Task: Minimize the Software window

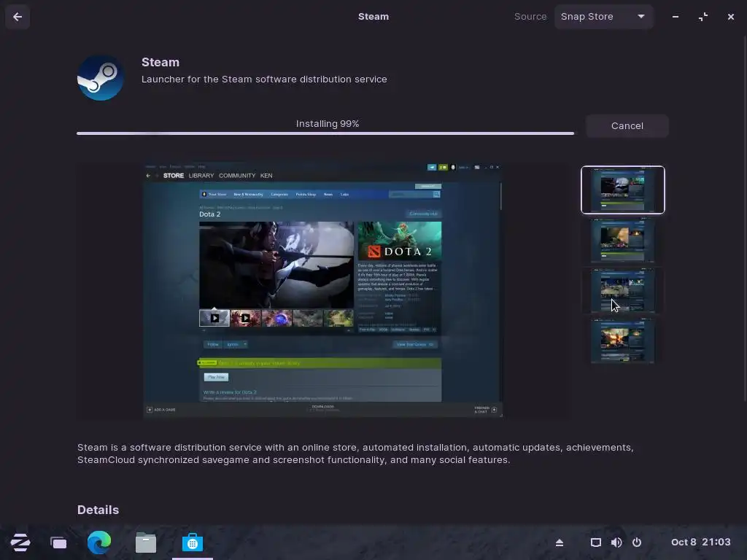Action: 676,17
